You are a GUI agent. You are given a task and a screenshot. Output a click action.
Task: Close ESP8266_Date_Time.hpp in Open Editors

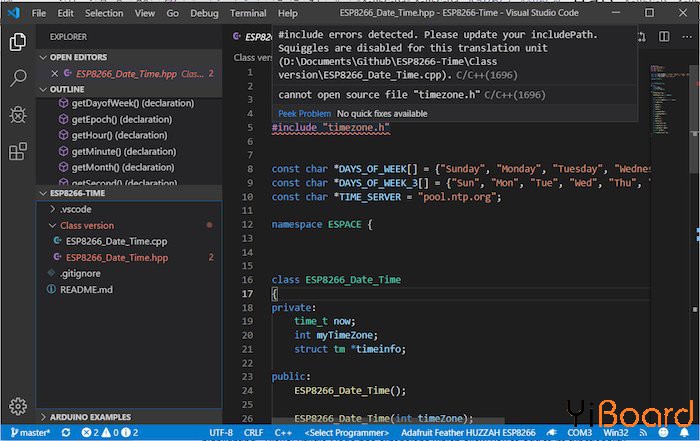click(54, 73)
